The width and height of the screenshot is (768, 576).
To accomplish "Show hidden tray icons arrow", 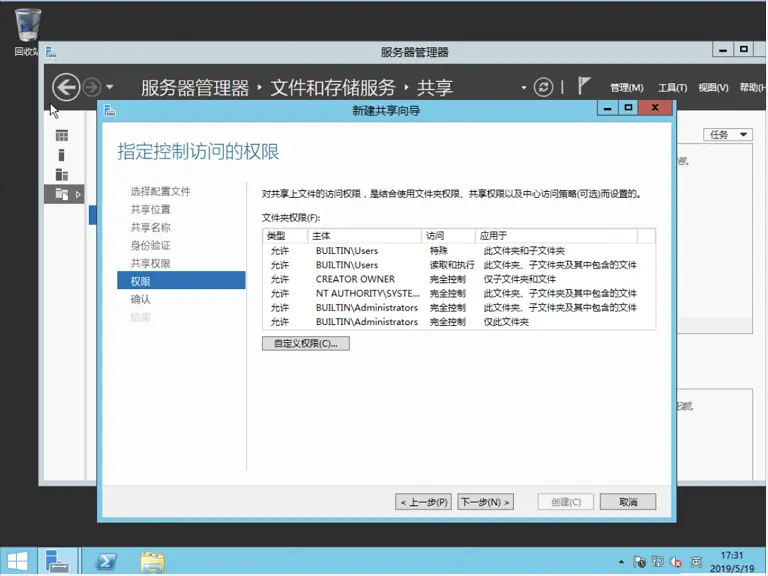I will [x=621, y=561].
